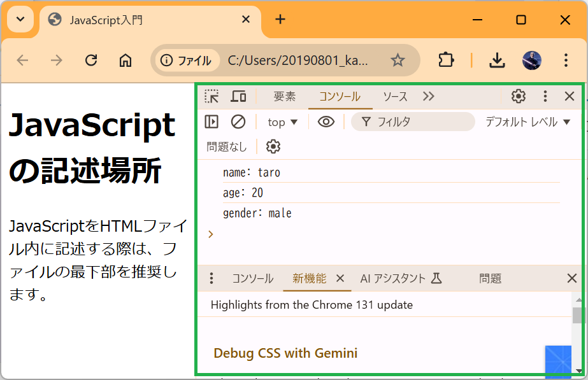Open the AI アシスタント drawer tab
Viewport: 588px width, 380px height.
point(401,278)
